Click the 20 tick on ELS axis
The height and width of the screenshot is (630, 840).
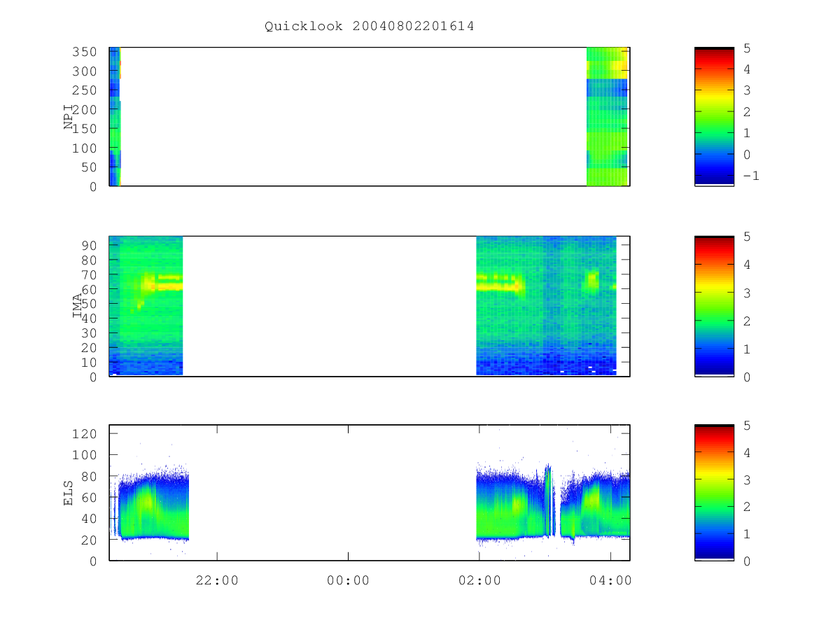(90, 540)
